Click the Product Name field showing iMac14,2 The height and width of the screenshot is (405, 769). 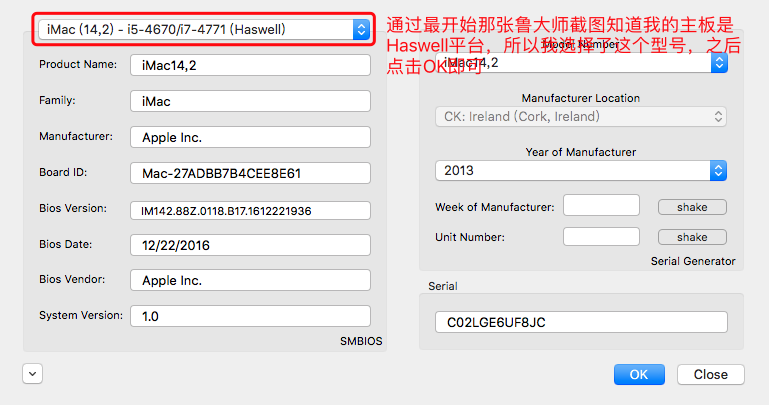[x=250, y=65]
